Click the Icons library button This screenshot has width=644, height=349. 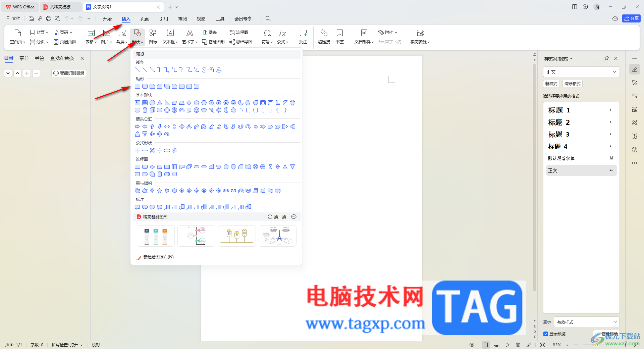coord(153,37)
